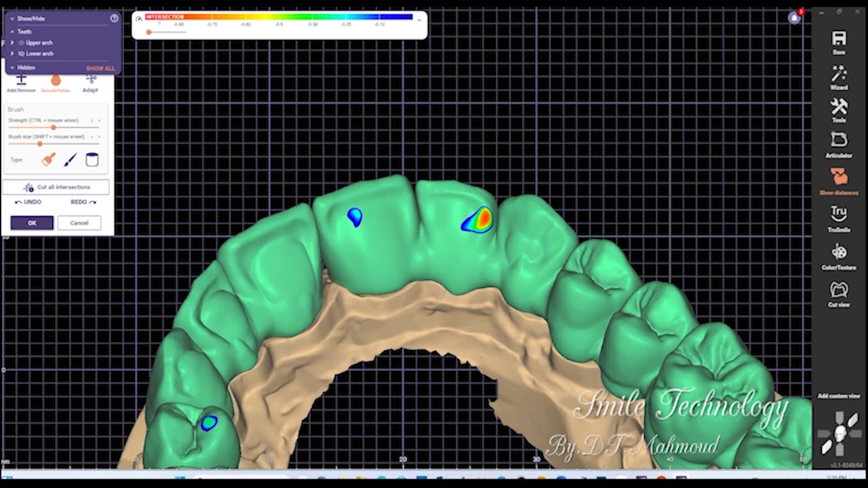The image size is (868, 488).
Task: Toggle the Show distances option
Action: point(839,182)
